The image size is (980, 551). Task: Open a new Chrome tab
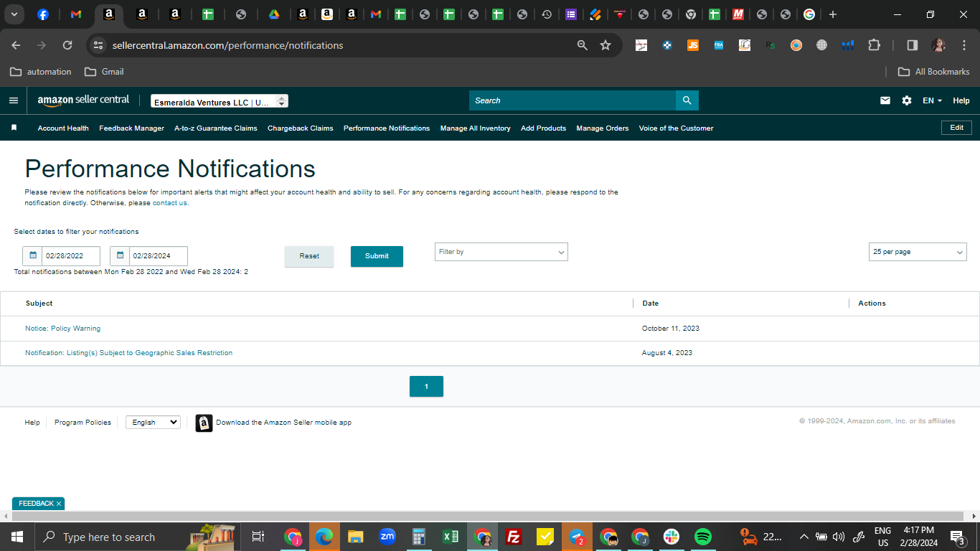tap(832, 14)
